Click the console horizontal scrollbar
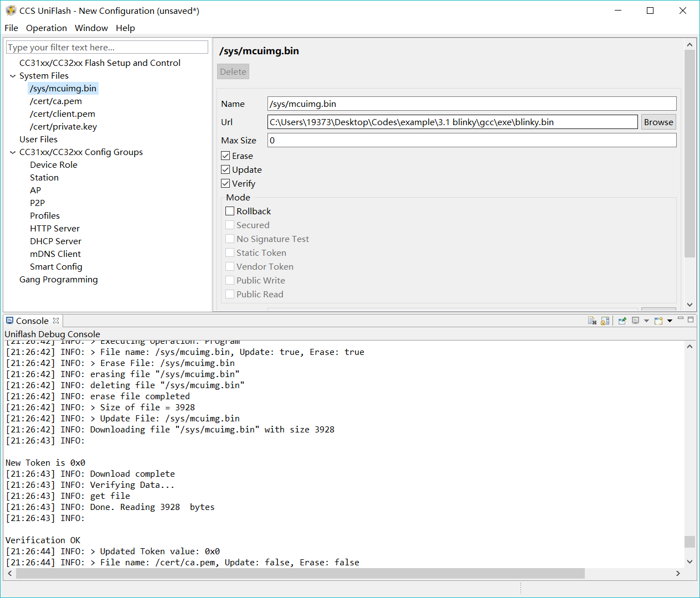Image resolution: width=700 pixels, height=598 pixels. (x=300, y=573)
